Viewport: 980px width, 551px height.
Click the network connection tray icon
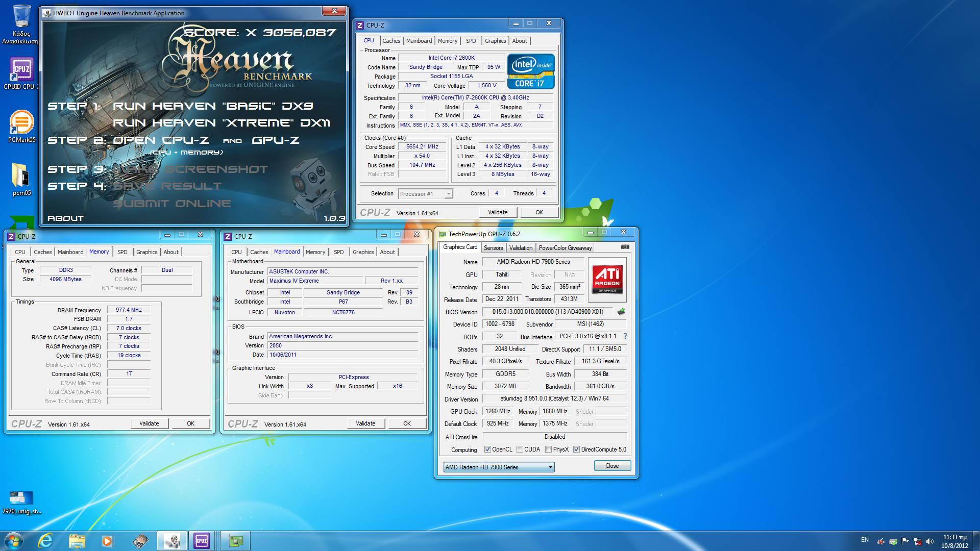click(x=917, y=541)
